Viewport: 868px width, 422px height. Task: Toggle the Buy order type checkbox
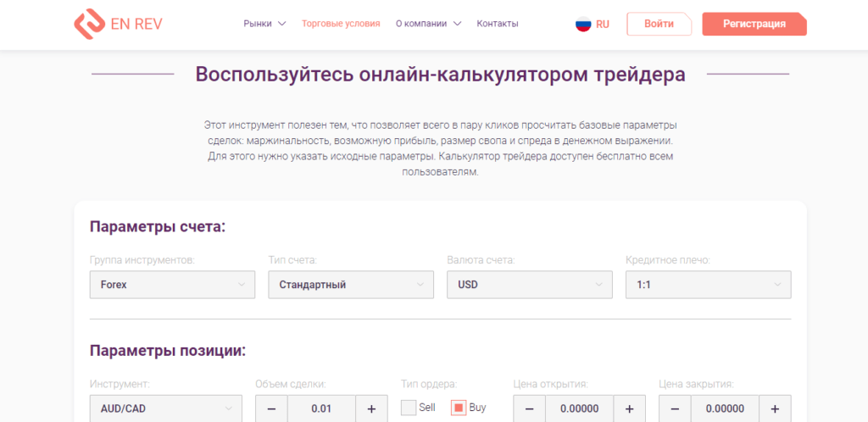459,408
